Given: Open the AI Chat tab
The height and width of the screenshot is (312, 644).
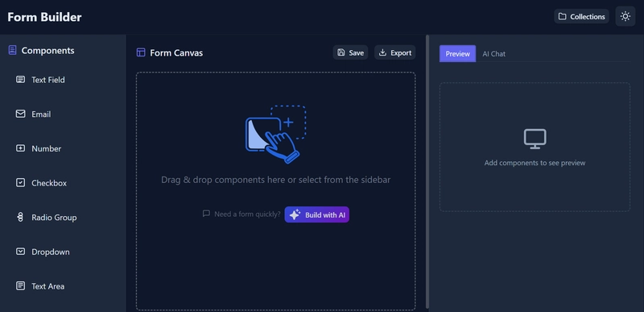Looking at the screenshot, I should coord(493,54).
